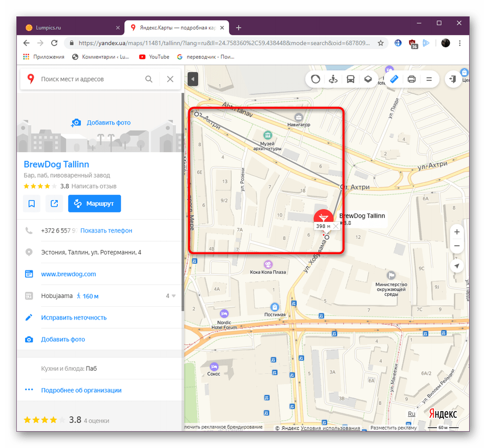The height and width of the screenshot is (448, 486).
Task: Open the browser profile avatar
Action: (446, 43)
